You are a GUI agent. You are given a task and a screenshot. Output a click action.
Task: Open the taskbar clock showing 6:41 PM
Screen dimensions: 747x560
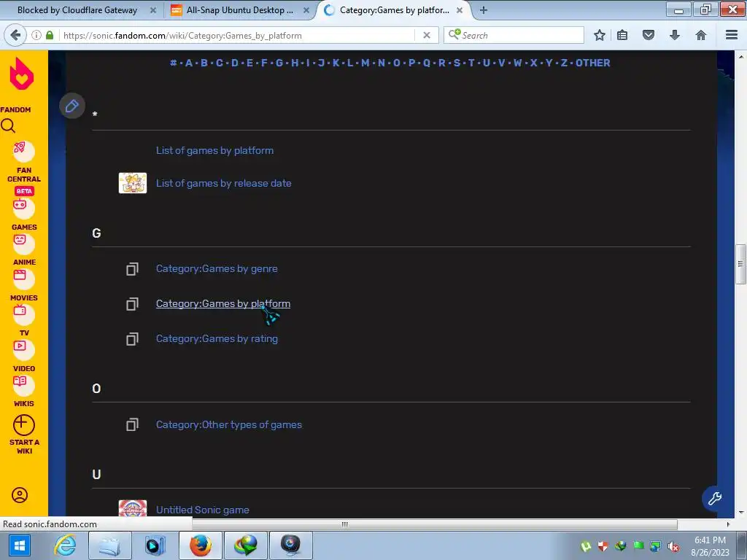pos(710,545)
